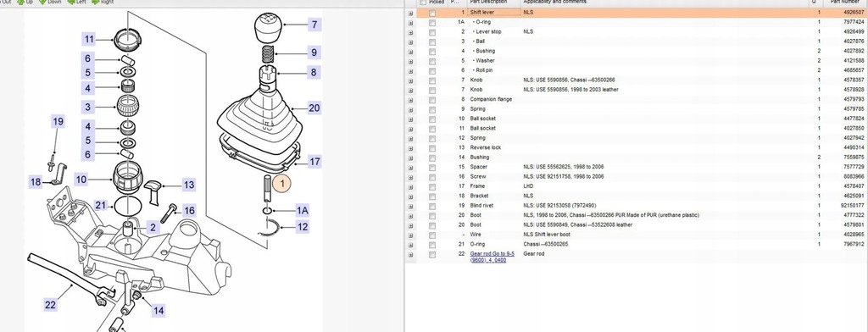The width and height of the screenshot is (868, 332).
Task: Check the Picked box for Lever stop
Action: [432, 32]
